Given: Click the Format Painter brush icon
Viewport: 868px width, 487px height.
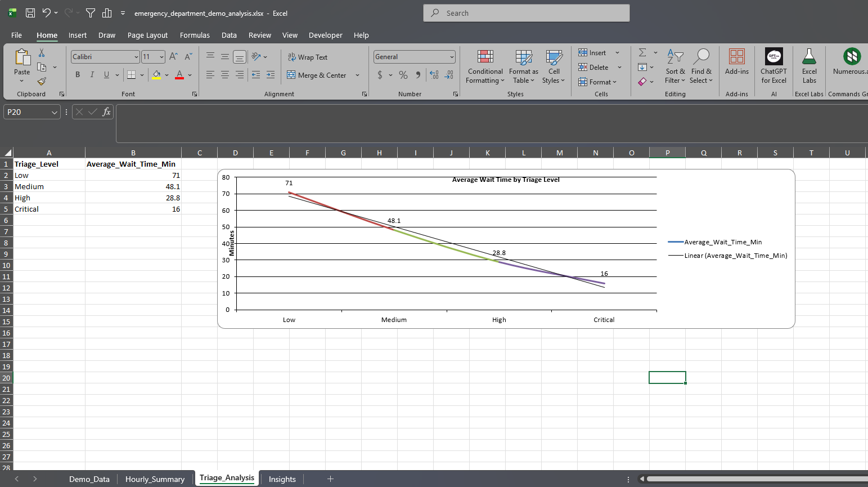Looking at the screenshot, I should click(x=42, y=81).
